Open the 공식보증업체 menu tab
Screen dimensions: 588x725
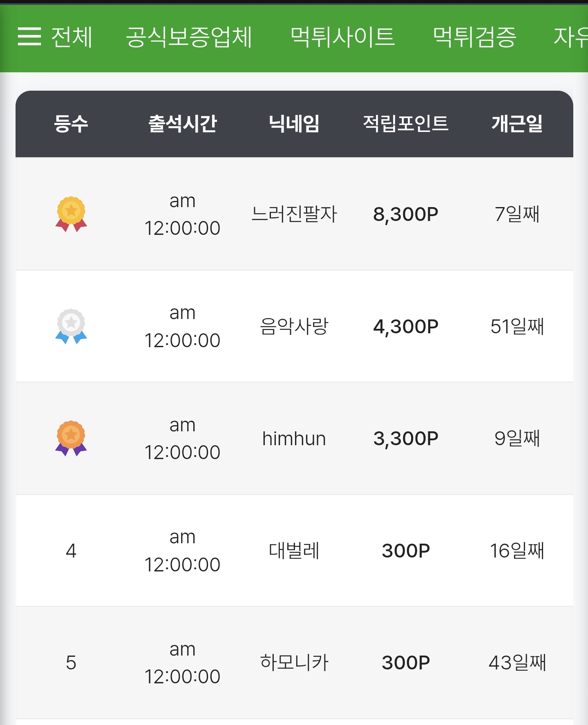point(189,37)
